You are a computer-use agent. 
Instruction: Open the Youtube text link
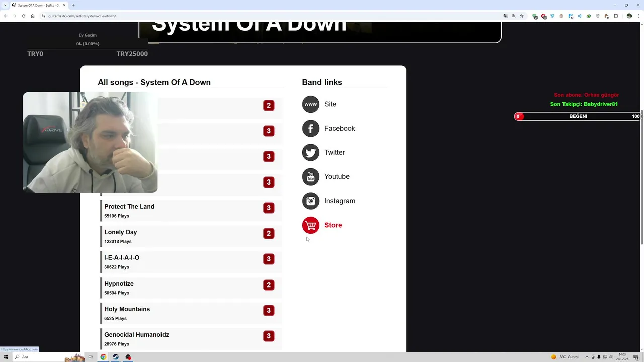(x=337, y=176)
